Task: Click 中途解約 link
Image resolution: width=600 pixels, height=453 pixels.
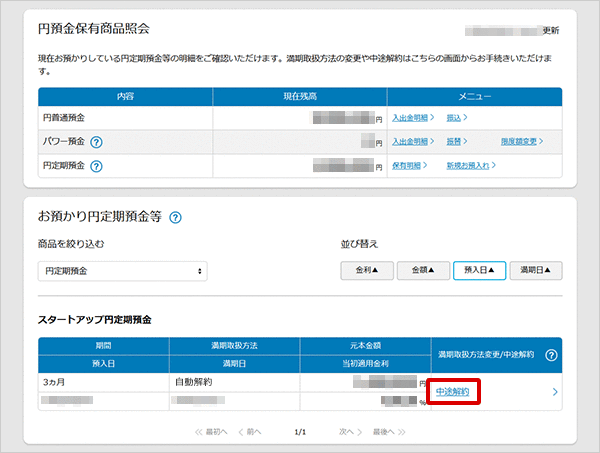Action: pyautogui.click(x=452, y=392)
